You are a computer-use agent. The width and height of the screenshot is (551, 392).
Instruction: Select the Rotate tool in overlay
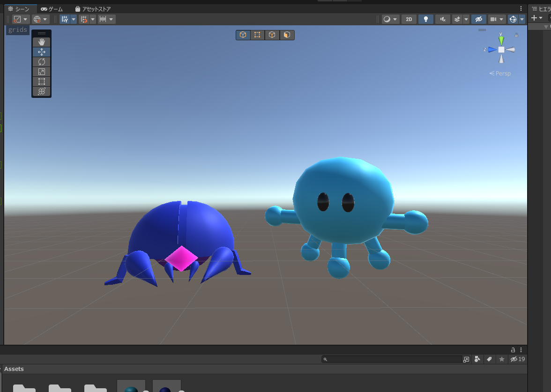point(41,62)
